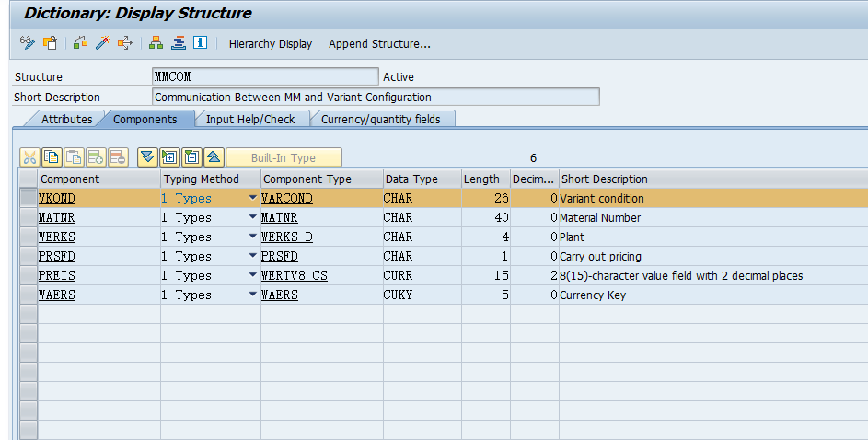Open the WERTV8_CS component type link
The image size is (868, 440).
pos(294,275)
